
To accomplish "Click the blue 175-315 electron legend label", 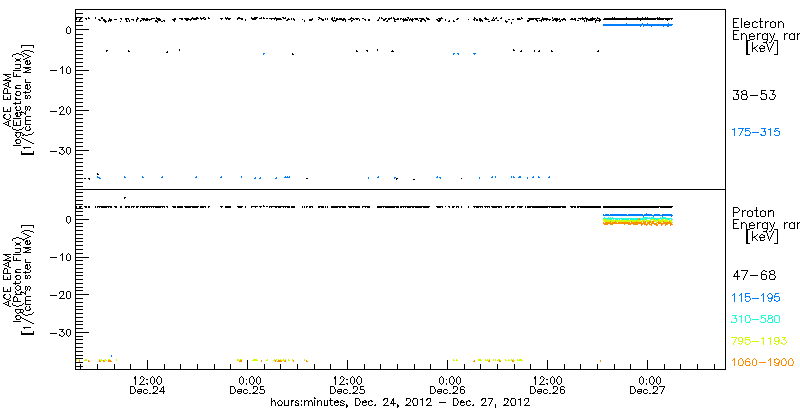I will 756,132.
